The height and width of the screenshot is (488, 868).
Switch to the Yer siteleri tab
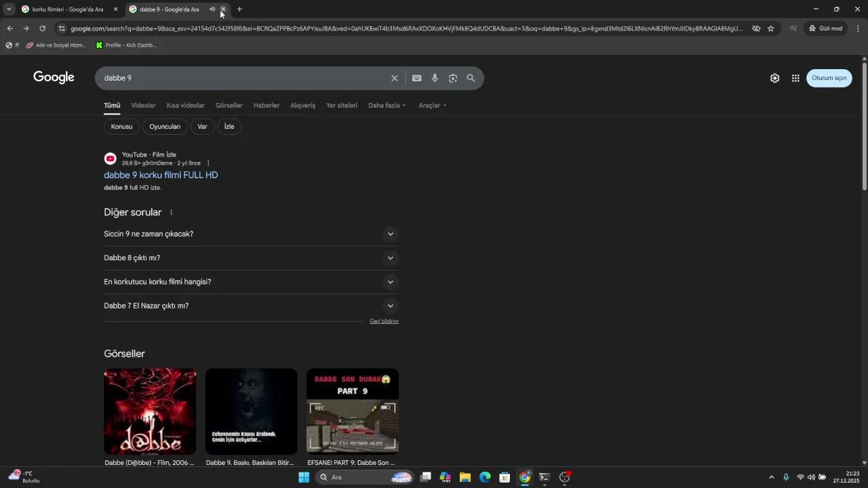tap(342, 106)
